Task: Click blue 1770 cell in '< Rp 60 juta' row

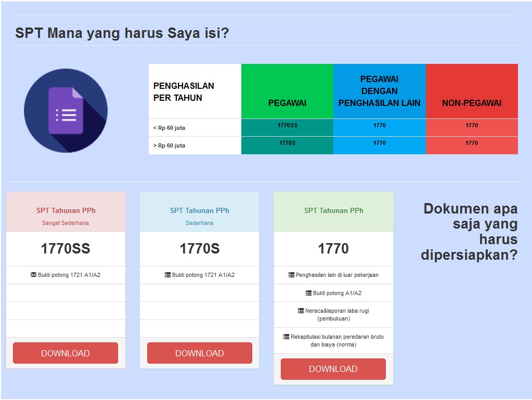Action: click(379, 128)
